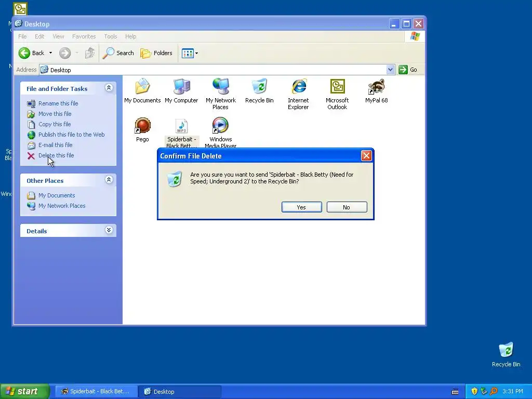
Task: Toggle the Folders pane button
Action: pyautogui.click(x=156, y=53)
